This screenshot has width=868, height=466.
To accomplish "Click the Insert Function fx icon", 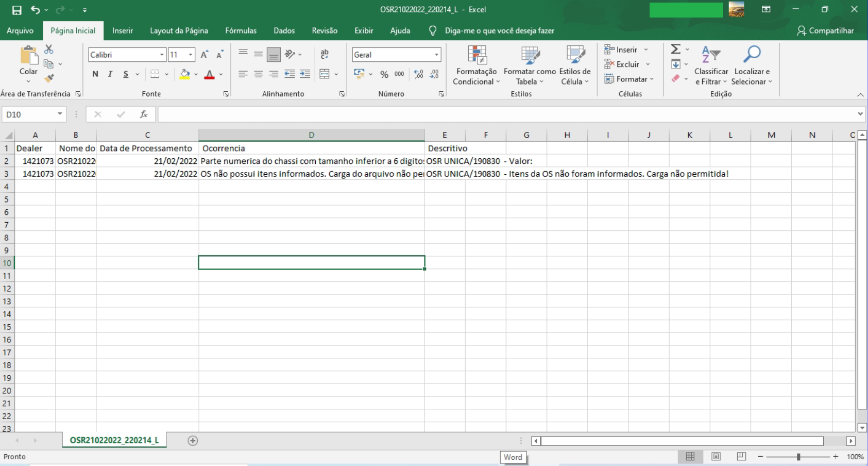I will click(144, 114).
